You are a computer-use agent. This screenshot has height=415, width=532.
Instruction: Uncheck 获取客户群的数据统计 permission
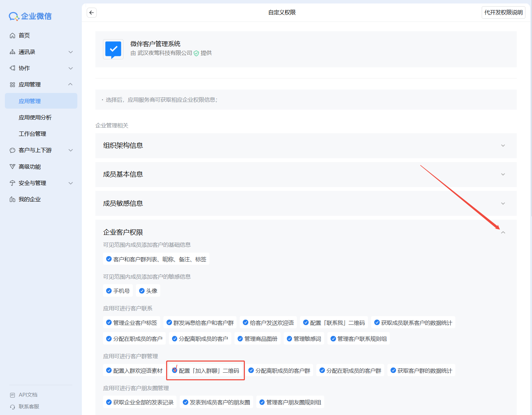[x=393, y=370]
